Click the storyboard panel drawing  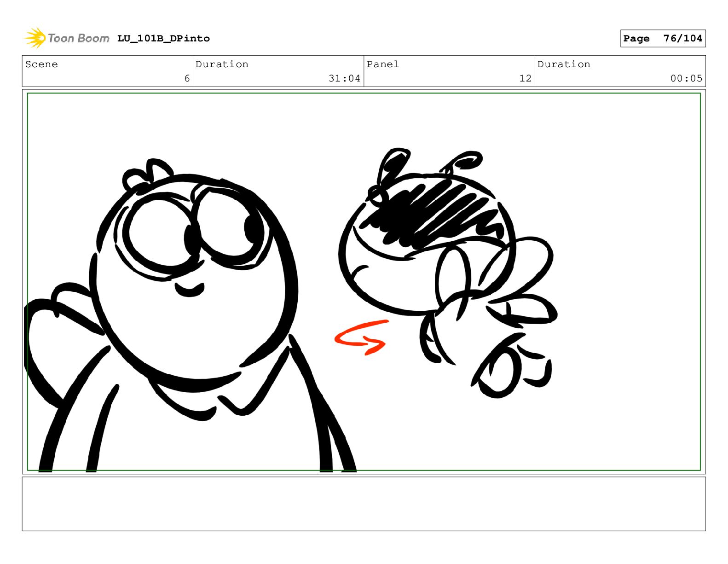[364, 282]
